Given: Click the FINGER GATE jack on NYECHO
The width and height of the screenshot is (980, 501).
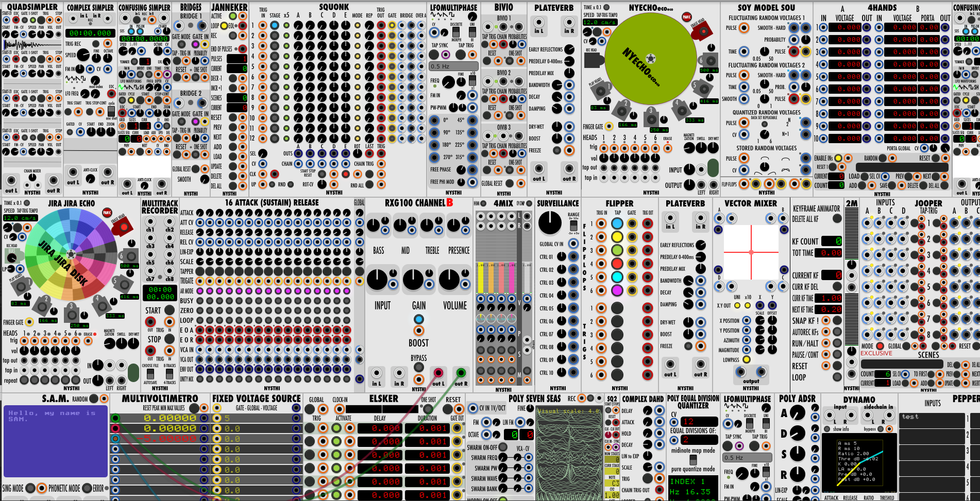Looking at the screenshot, I should click(x=609, y=126).
